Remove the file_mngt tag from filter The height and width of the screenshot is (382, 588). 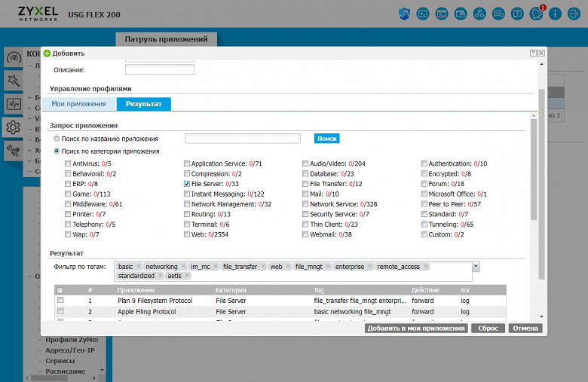pyautogui.click(x=328, y=266)
